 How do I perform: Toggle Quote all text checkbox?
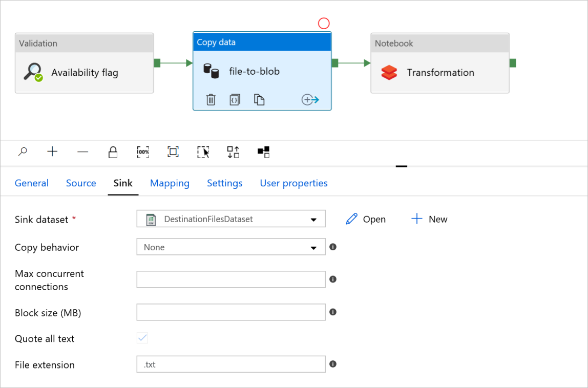(142, 338)
